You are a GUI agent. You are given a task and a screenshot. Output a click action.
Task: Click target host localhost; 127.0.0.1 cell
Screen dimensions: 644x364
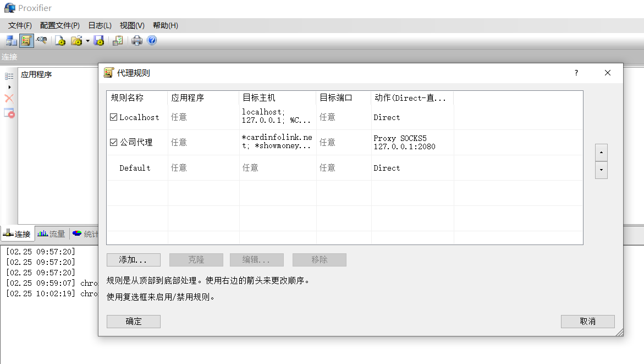(x=278, y=116)
